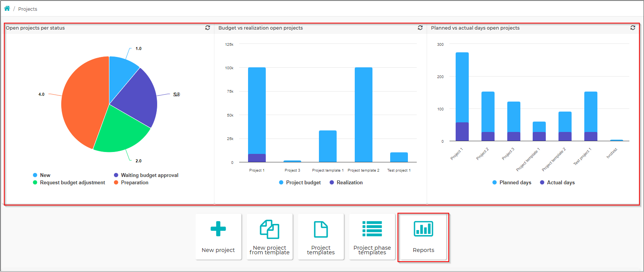Open the Project templates tile
This screenshot has width=644, height=272.
[321, 237]
